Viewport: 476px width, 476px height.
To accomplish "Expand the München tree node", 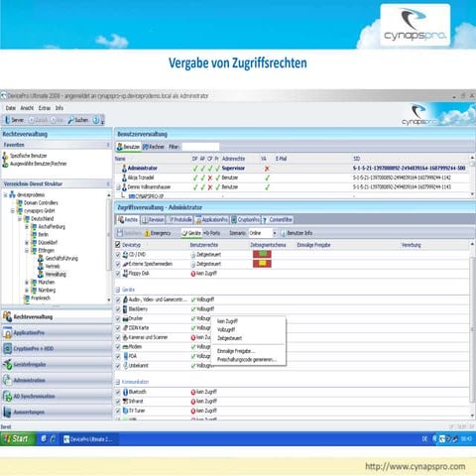I will click(x=27, y=283).
